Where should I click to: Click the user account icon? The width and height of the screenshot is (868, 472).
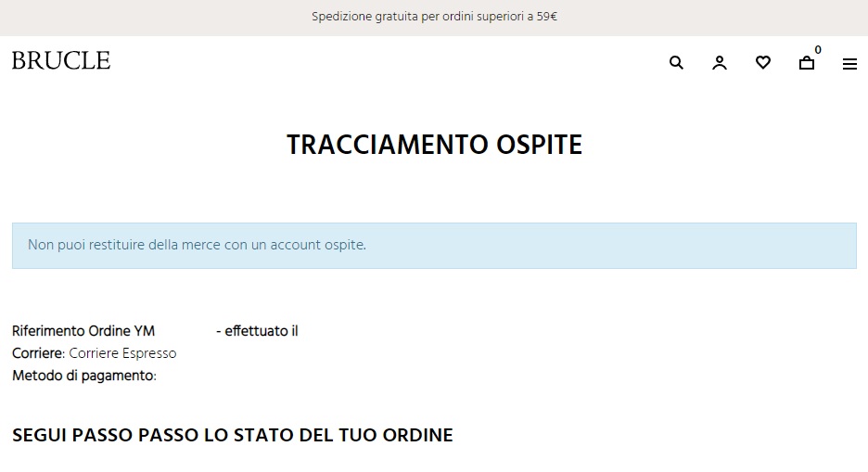click(720, 63)
